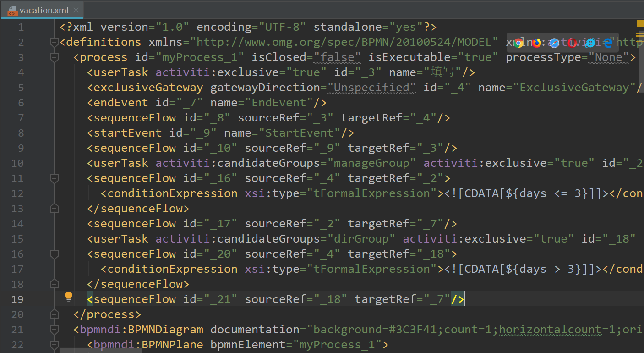Click "tFormalExpression" on line 17
Viewport: 644px width, 353px height.
point(375,269)
